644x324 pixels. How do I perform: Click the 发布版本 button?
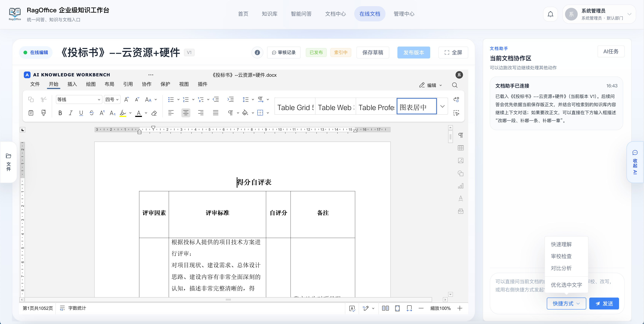pyautogui.click(x=413, y=52)
